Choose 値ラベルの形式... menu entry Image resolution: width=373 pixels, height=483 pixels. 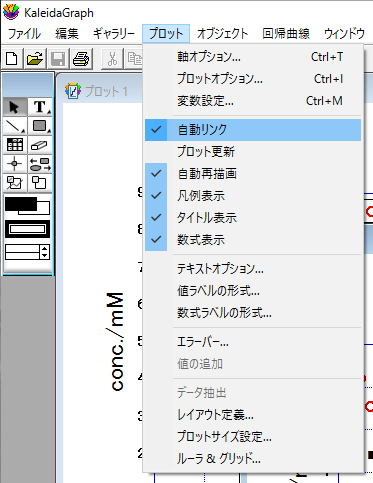tap(253, 291)
